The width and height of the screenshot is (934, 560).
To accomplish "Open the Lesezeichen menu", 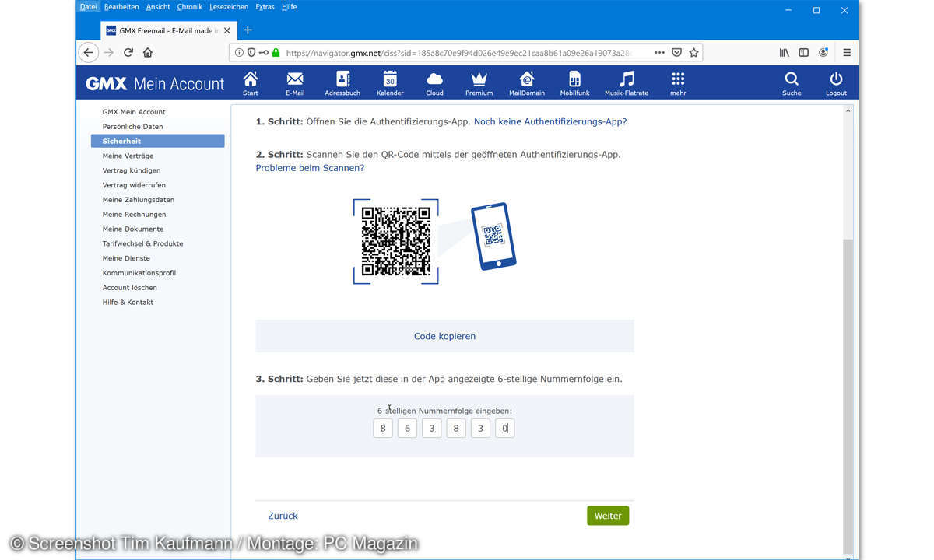I will tap(229, 7).
